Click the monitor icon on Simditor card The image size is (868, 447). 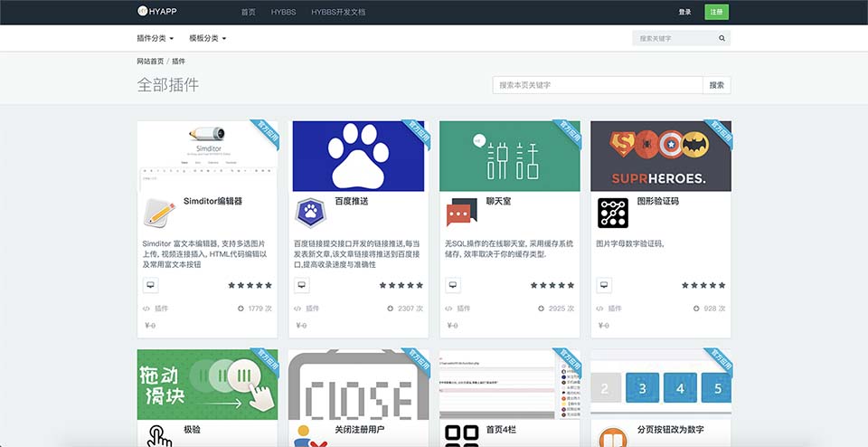151,285
